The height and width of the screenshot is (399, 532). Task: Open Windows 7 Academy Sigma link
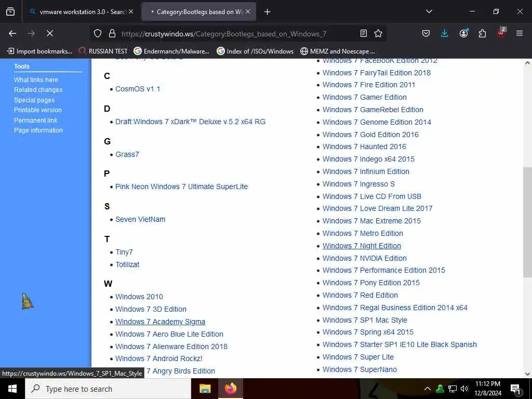pyautogui.click(x=160, y=322)
